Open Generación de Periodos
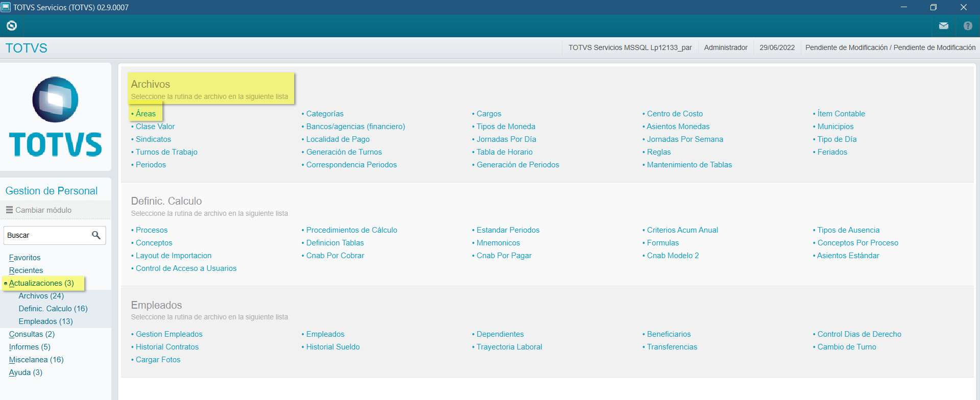The width and height of the screenshot is (980, 400). click(518, 165)
